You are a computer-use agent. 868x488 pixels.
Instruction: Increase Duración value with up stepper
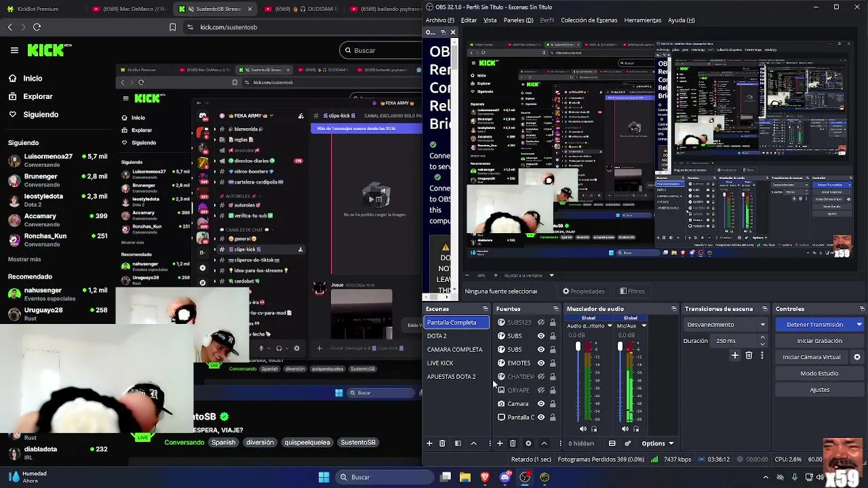click(x=762, y=338)
